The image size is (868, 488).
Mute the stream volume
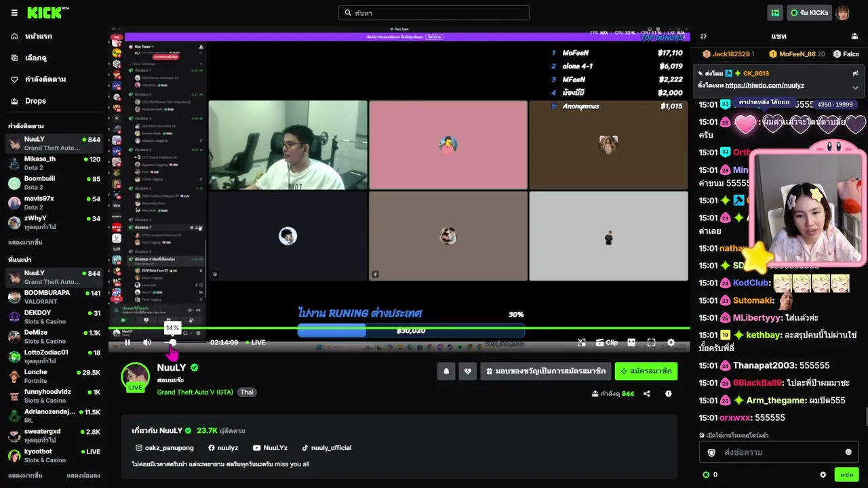pyautogui.click(x=147, y=342)
